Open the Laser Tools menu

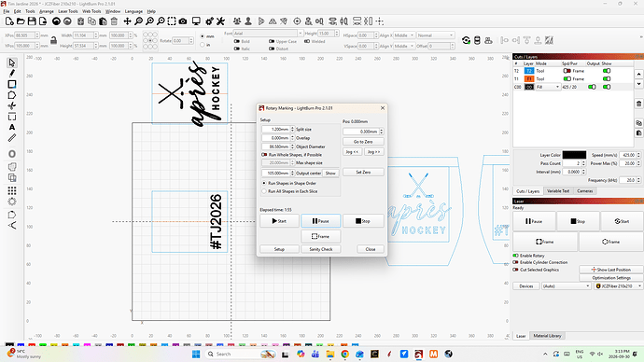(68, 11)
